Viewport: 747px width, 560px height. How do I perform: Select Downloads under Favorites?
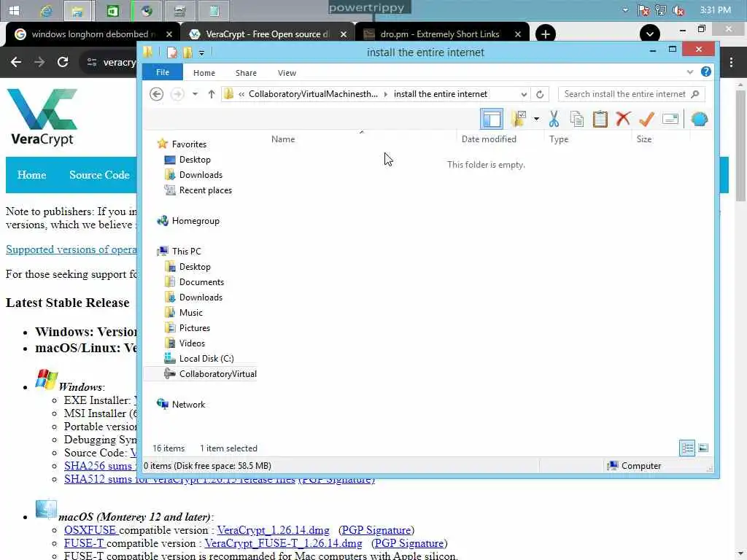click(201, 175)
